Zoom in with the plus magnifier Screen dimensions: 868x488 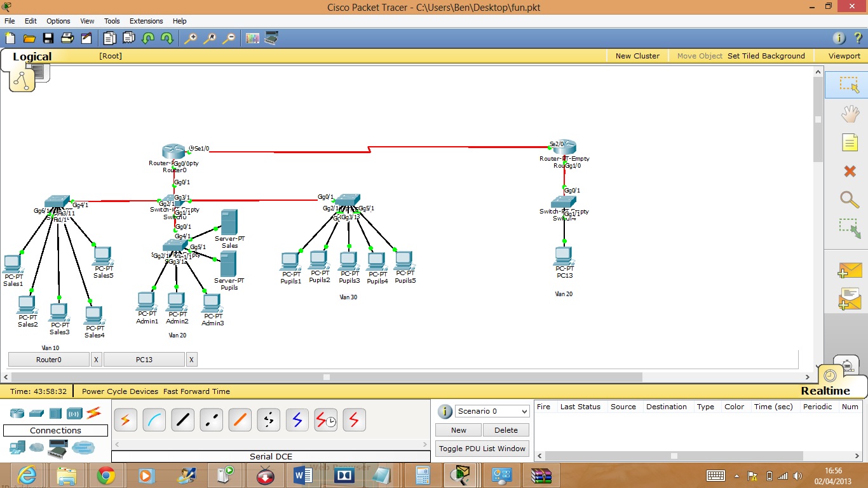click(x=190, y=38)
